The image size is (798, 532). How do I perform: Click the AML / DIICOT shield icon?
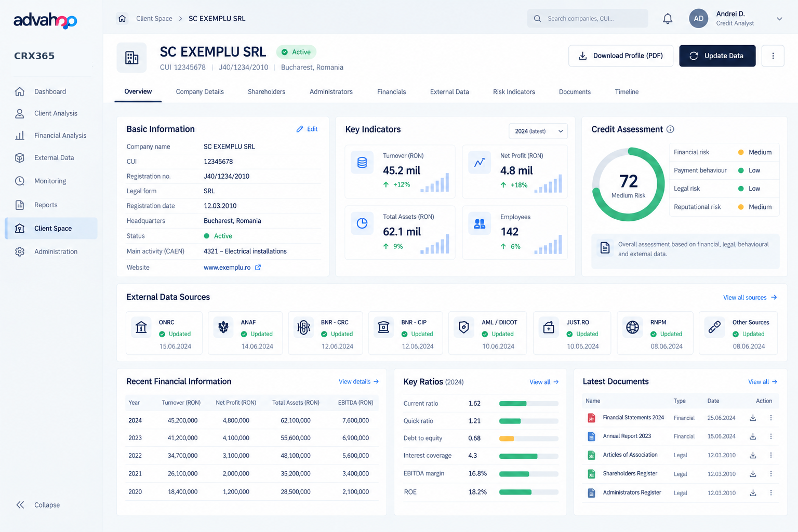click(x=464, y=327)
